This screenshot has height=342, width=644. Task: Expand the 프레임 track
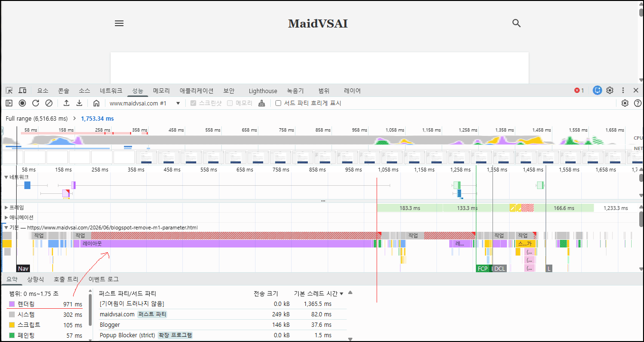6,208
